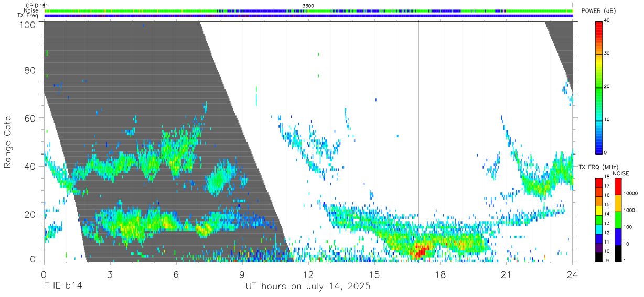The width and height of the screenshot is (644, 297).
Task: Click the 9 MHz black frequency swatch
Action: coord(599,257)
